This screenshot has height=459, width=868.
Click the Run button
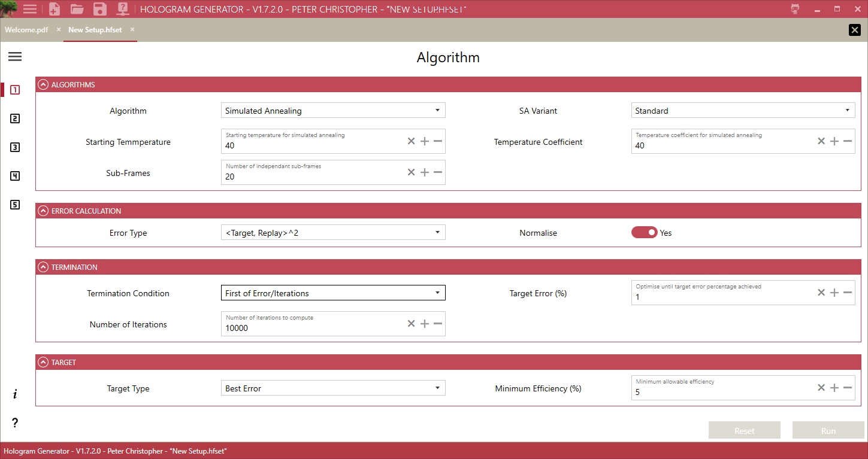pos(828,431)
